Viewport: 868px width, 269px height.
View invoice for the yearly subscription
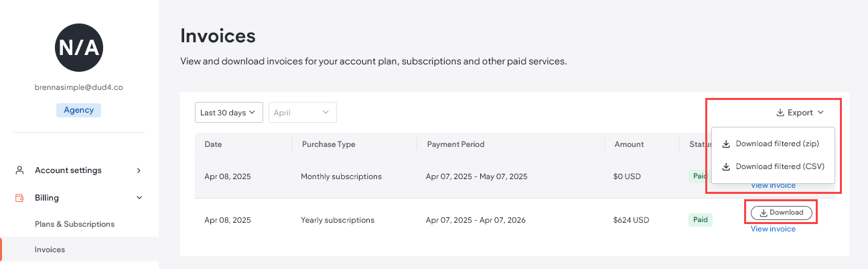click(x=773, y=229)
